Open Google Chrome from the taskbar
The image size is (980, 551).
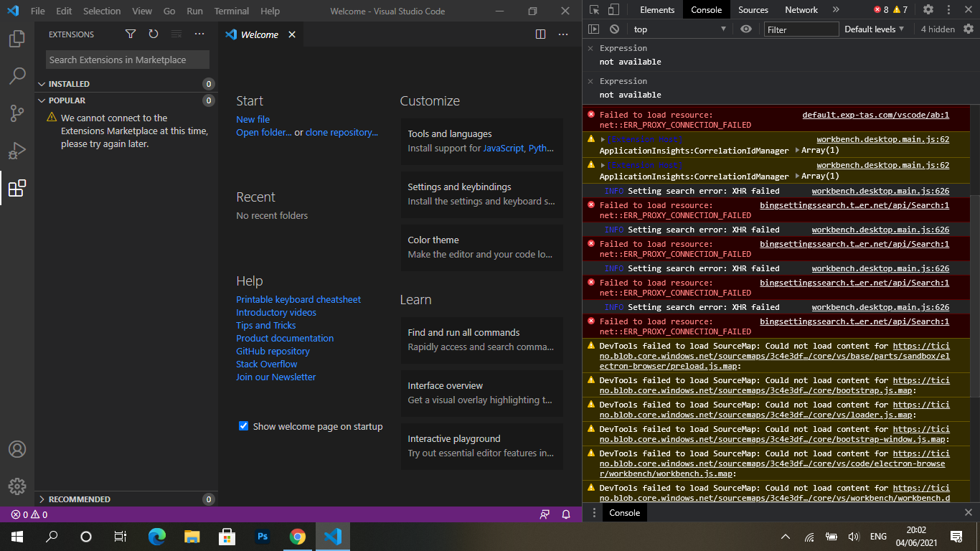(298, 536)
